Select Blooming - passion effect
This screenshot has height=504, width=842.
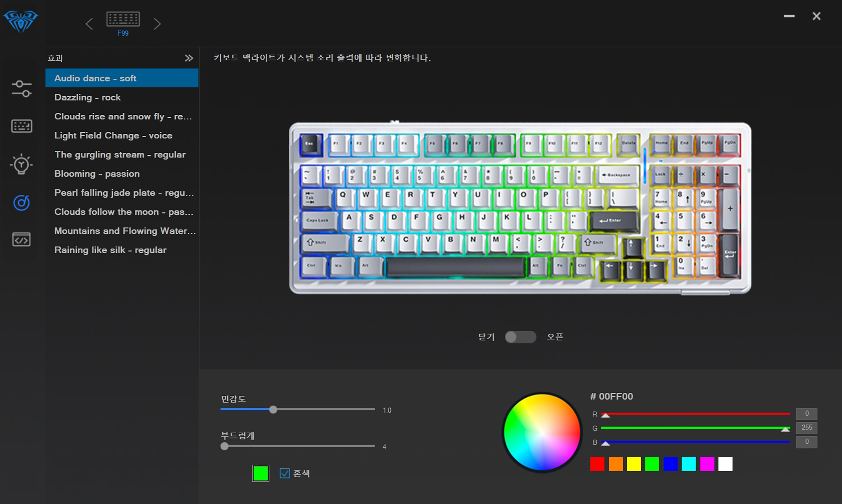[97, 174]
